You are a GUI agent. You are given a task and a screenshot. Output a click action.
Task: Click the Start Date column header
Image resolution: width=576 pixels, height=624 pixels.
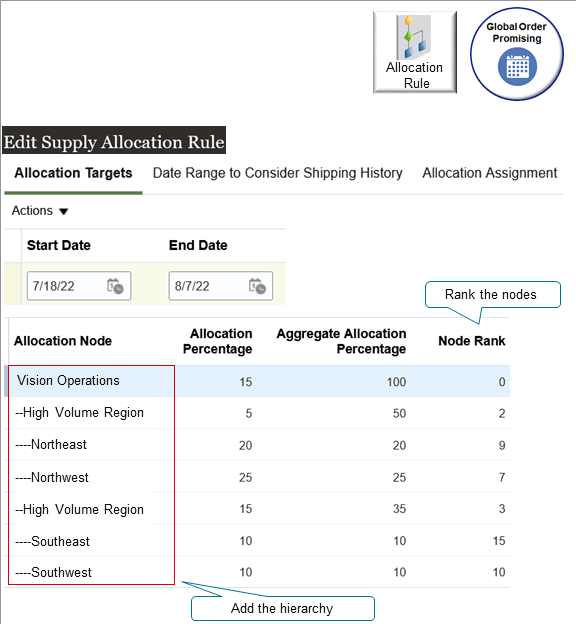(59, 245)
